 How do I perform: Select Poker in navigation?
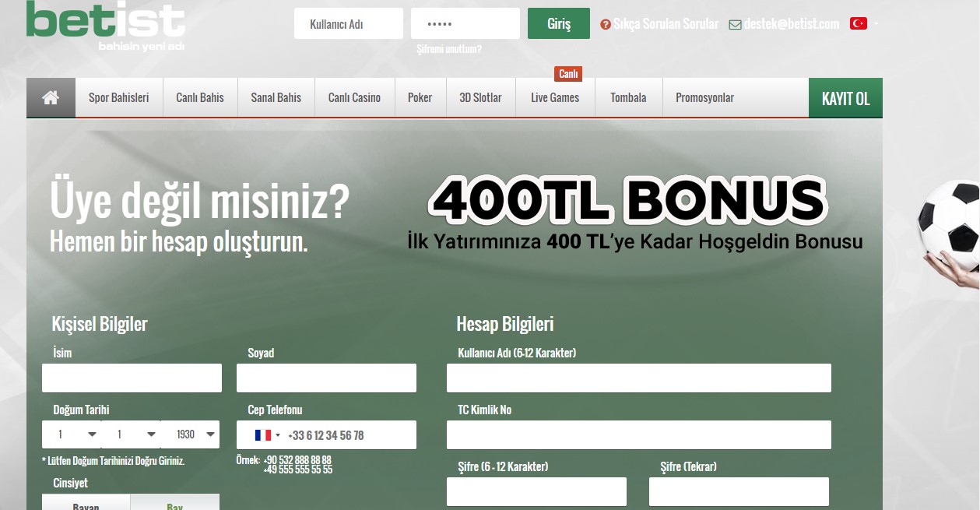[420, 97]
